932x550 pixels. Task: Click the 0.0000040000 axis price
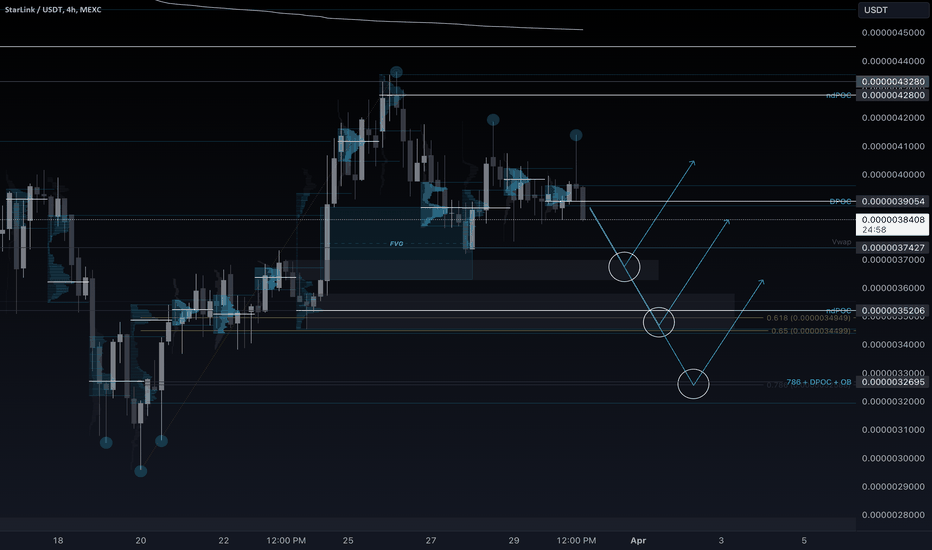pos(893,175)
